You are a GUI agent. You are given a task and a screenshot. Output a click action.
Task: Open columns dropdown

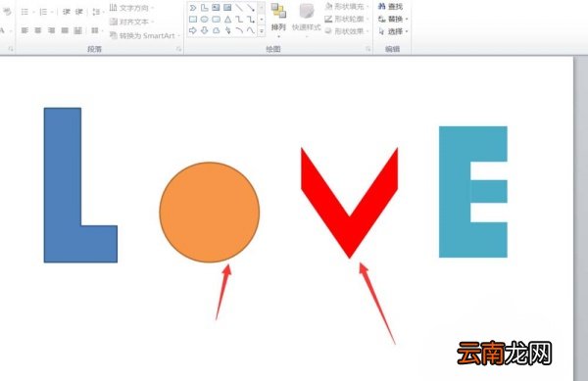click(x=96, y=30)
